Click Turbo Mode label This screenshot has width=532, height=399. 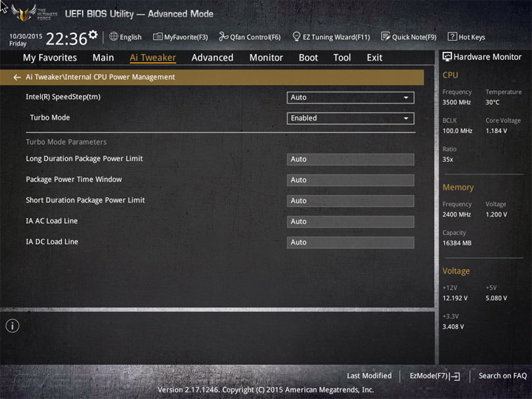(x=50, y=117)
